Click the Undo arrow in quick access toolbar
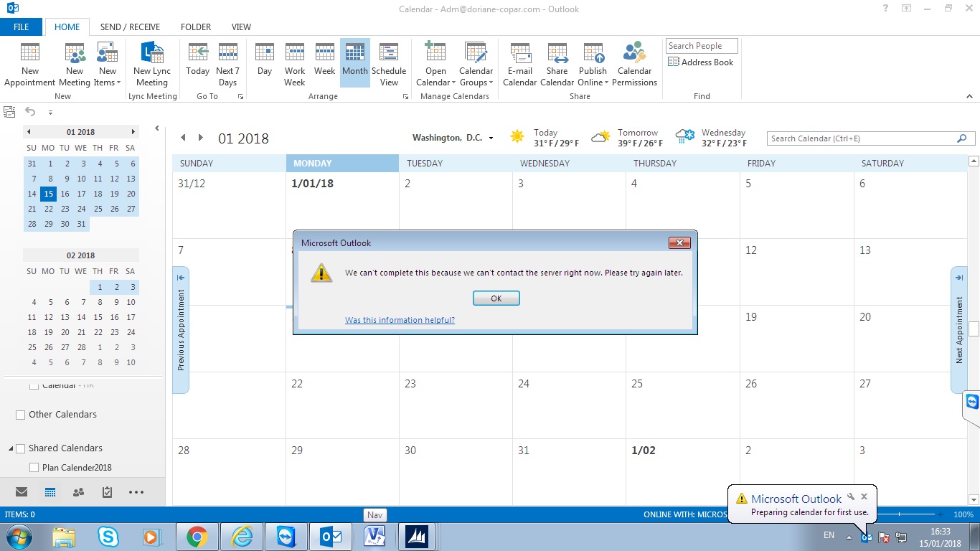This screenshot has width=980, height=551. (30, 111)
